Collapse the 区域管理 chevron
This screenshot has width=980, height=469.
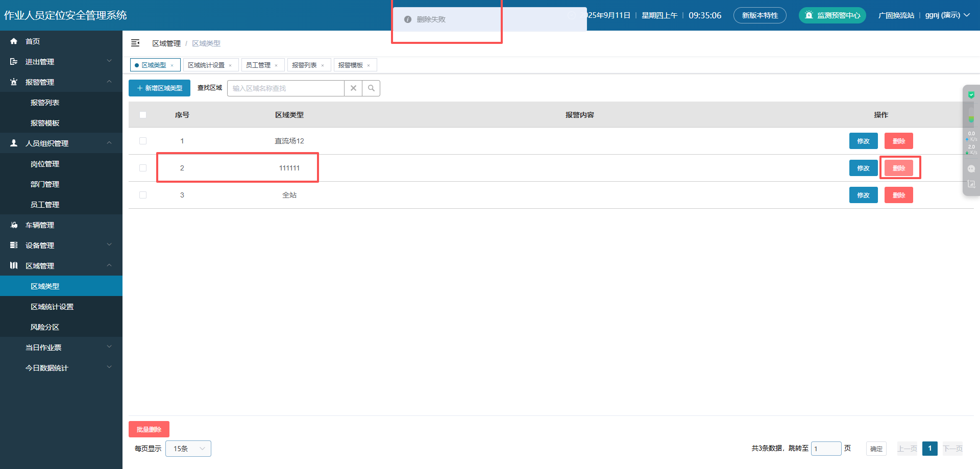point(109,265)
